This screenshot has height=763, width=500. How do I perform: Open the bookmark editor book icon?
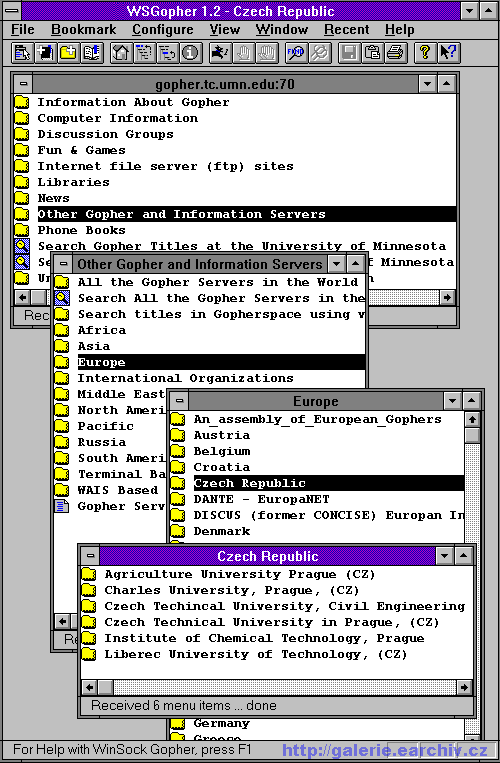[x=92, y=52]
